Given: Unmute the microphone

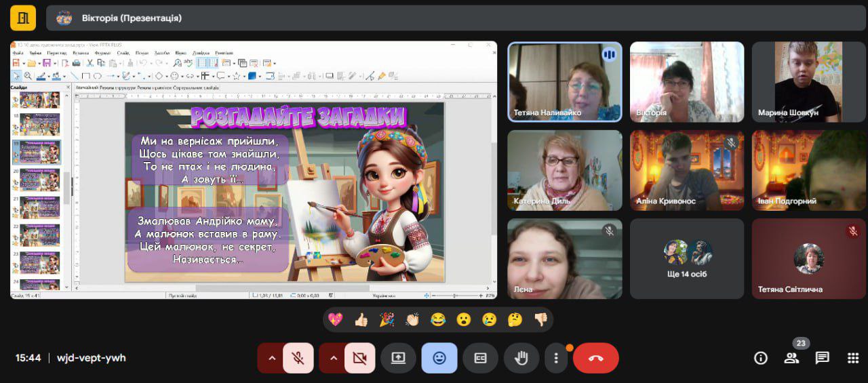Looking at the screenshot, I should [x=297, y=358].
